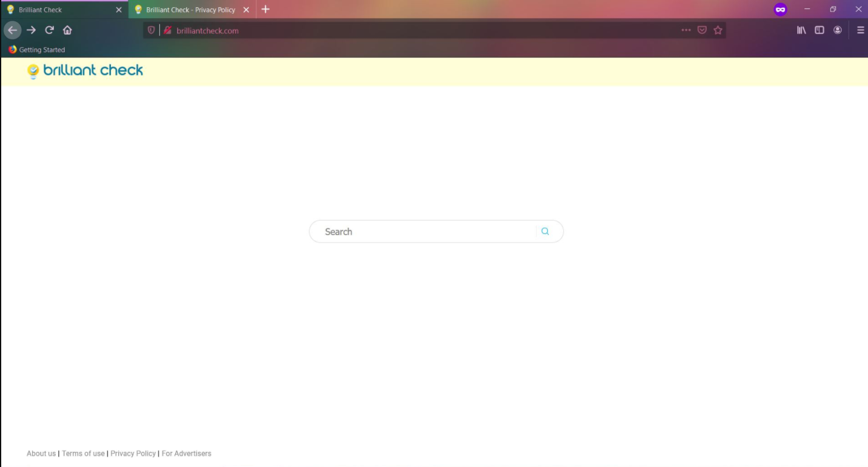Open the Library panel
The height and width of the screenshot is (467, 868).
point(801,30)
